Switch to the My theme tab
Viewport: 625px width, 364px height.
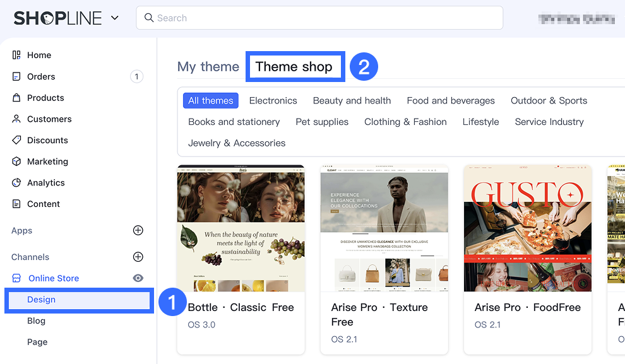[x=208, y=67]
